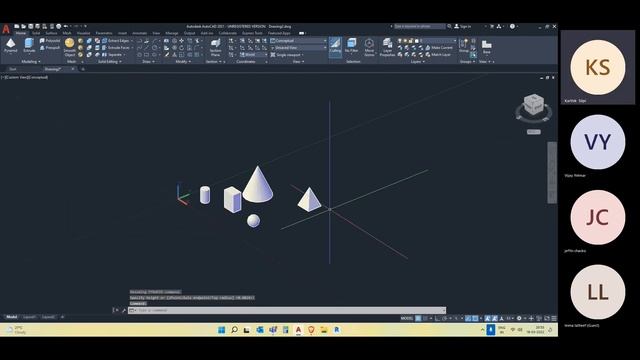
Task: Select the Extrude tool
Action: point(29,45)
